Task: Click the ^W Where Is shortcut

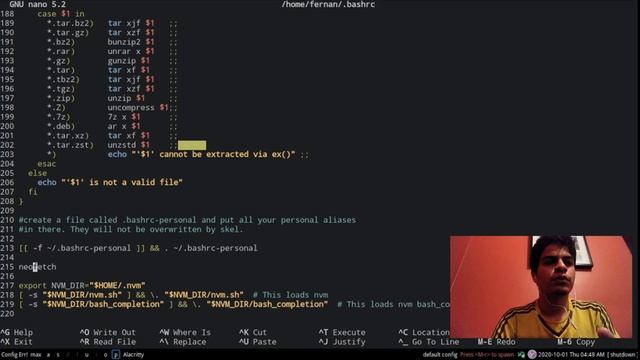Action: (x=185, y=332)
